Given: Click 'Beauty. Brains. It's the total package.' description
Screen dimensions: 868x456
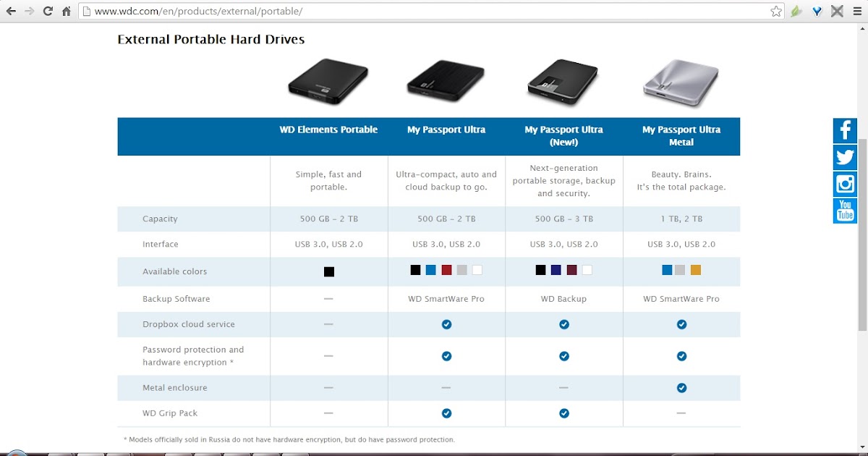Looking at the screenshot, I should click(681, 180).
